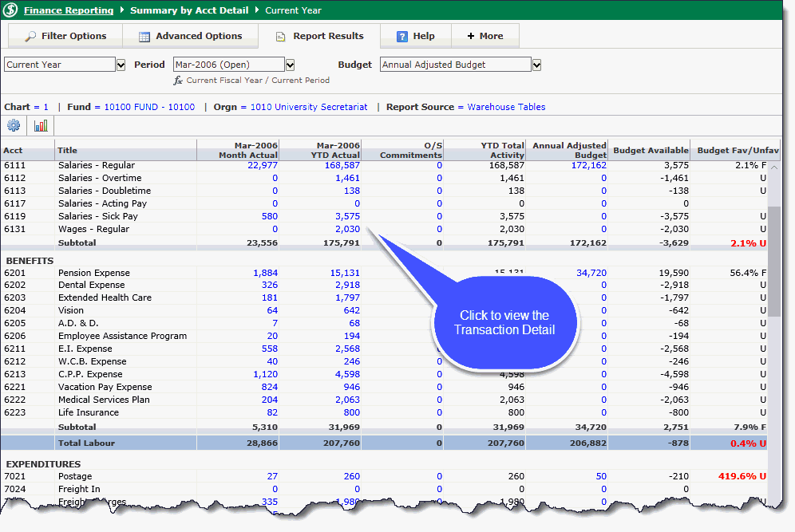The image size is (795, 532).
Task: Expand the Current Year dropdown
Action: click(x=121, y=65)
